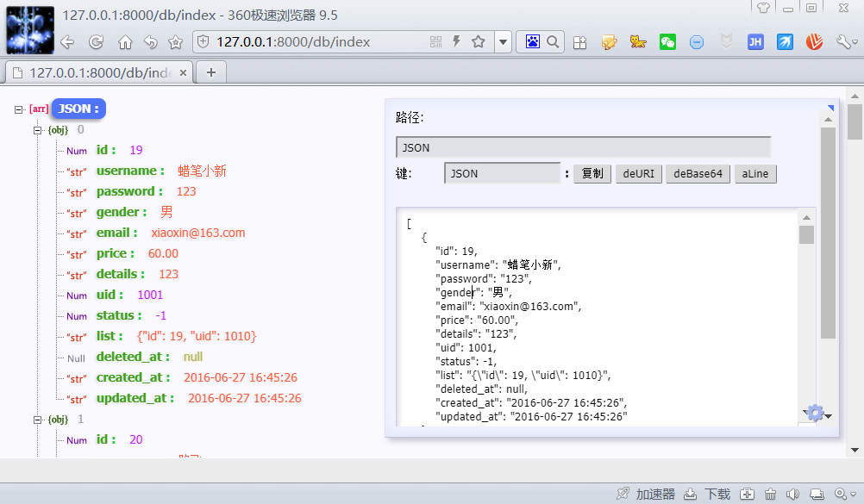Click the orange cat extension icon
Viewport: 864px width, 504px height.
pos(638,42)
